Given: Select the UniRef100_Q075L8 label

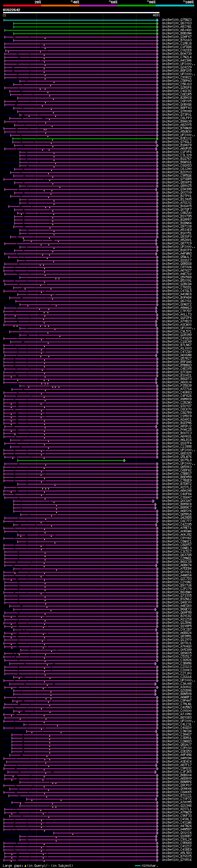Looking at the screenshot, I should click(x=177, y=461).
